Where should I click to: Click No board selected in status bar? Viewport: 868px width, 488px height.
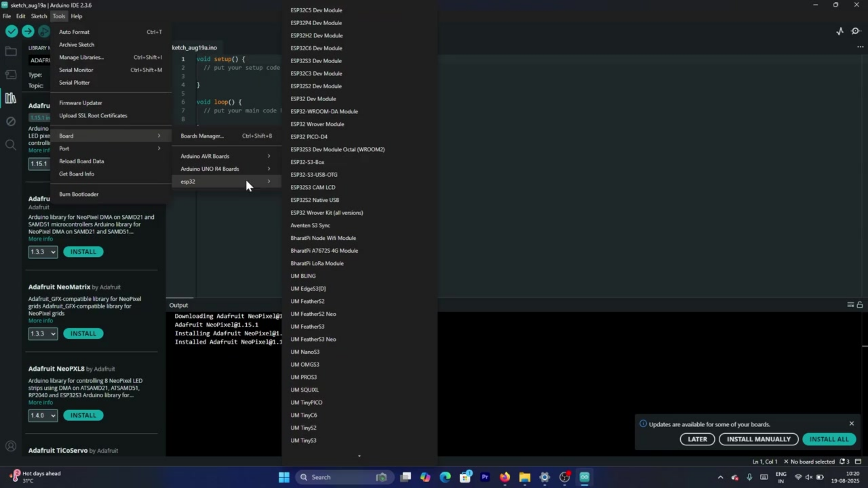[809, 462]
